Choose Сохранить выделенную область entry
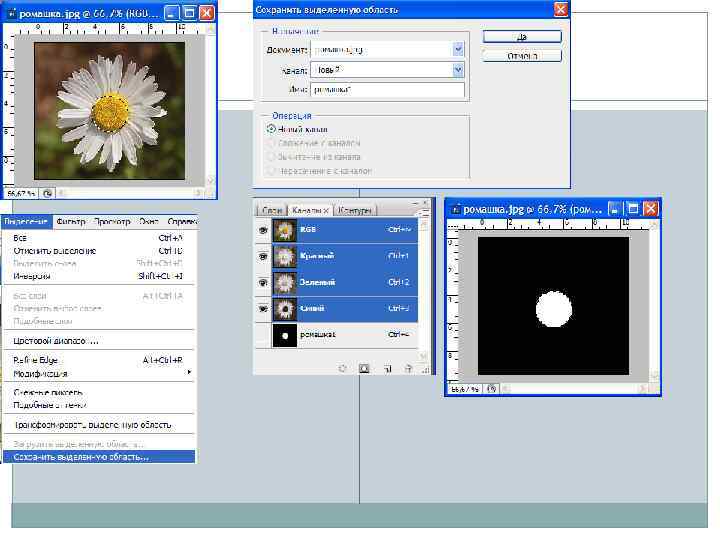 coord(99,457)
